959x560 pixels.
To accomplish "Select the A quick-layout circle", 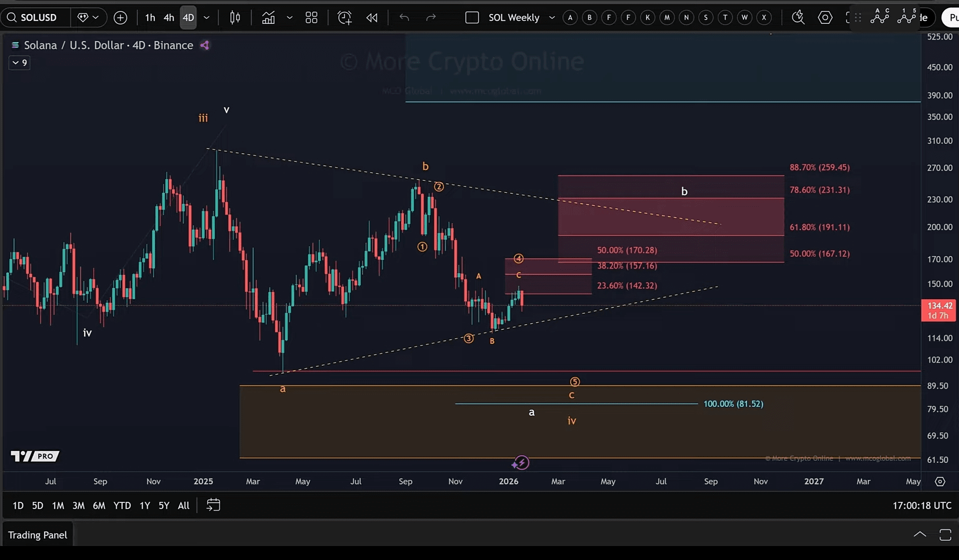I will [570, 18].
